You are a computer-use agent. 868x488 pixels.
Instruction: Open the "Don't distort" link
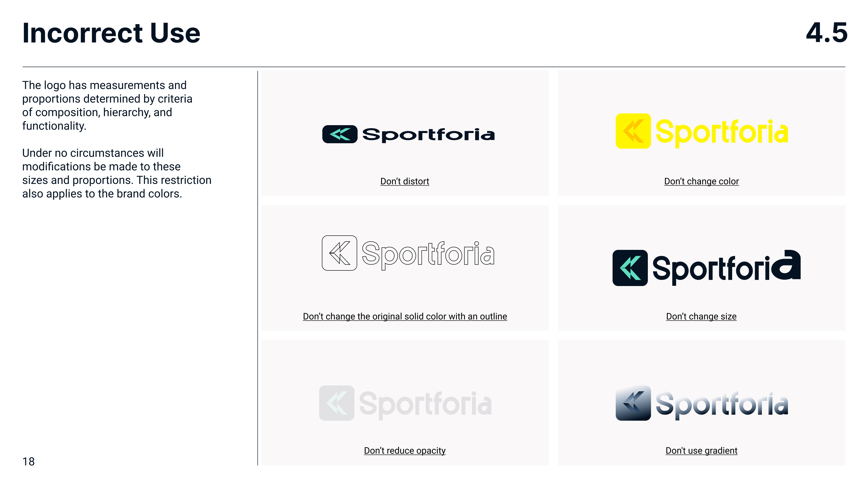[x=405, y=181]
